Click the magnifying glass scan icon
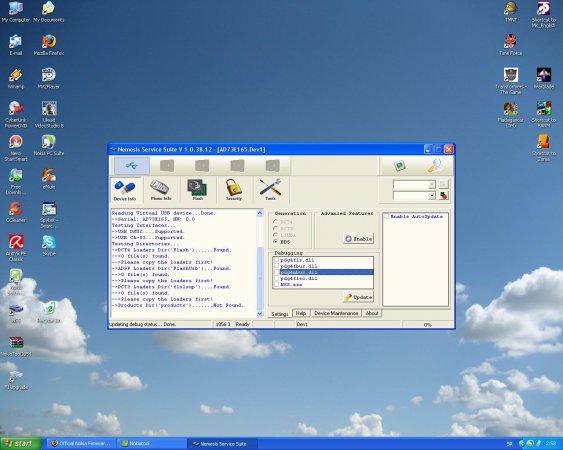The height and width of the screenshot is (450, 563). tap(434, 166)
